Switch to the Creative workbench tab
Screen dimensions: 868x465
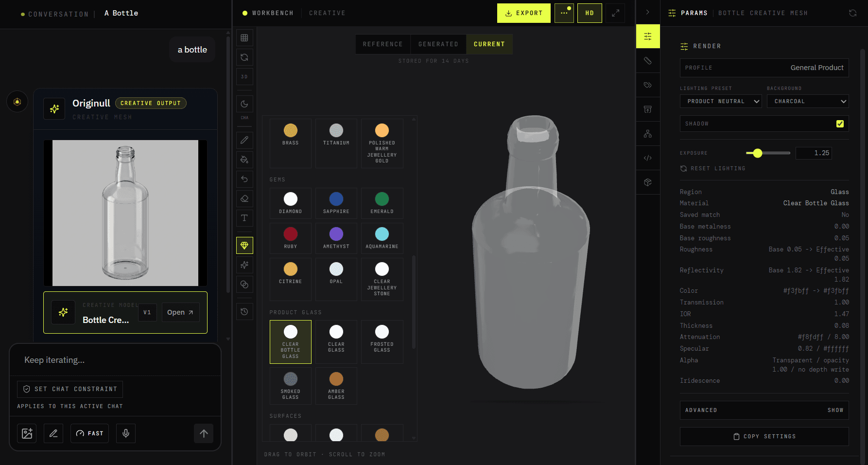point(327,13)
